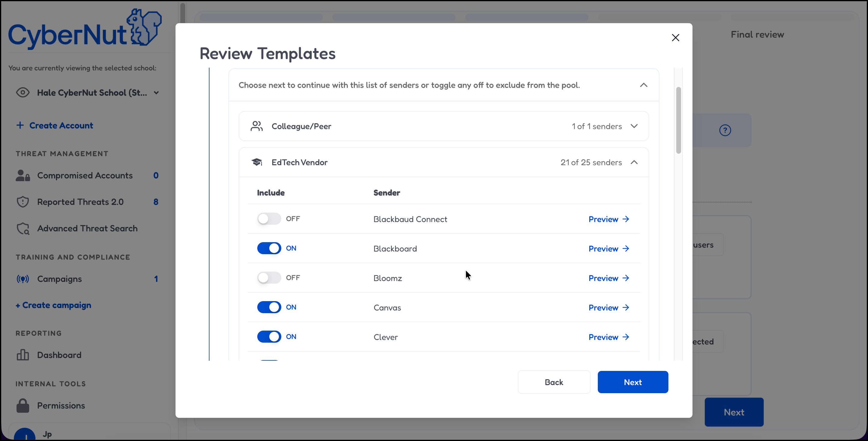Click Next in the Review Templates dialog

tap(633, 382)
